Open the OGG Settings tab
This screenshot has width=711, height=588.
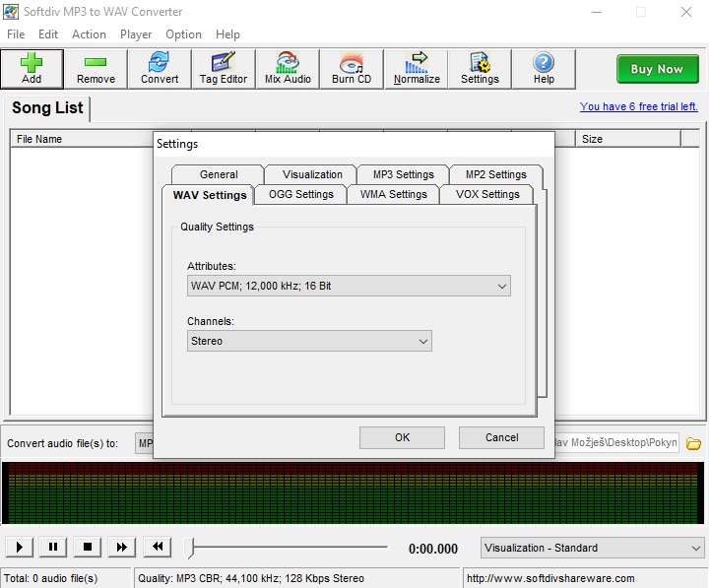click(301, 194)
